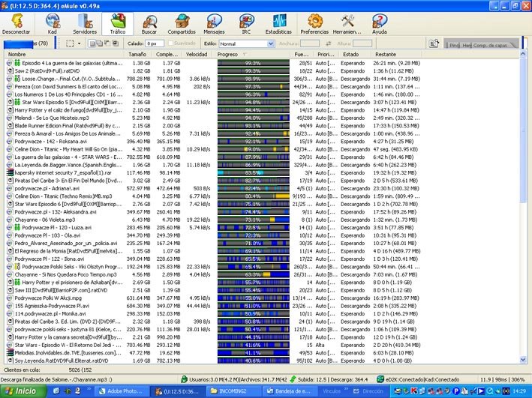Select the row Blade Runner Edicion Final
The height and width of the screenshot is (398, 532).
click(213, 126)
